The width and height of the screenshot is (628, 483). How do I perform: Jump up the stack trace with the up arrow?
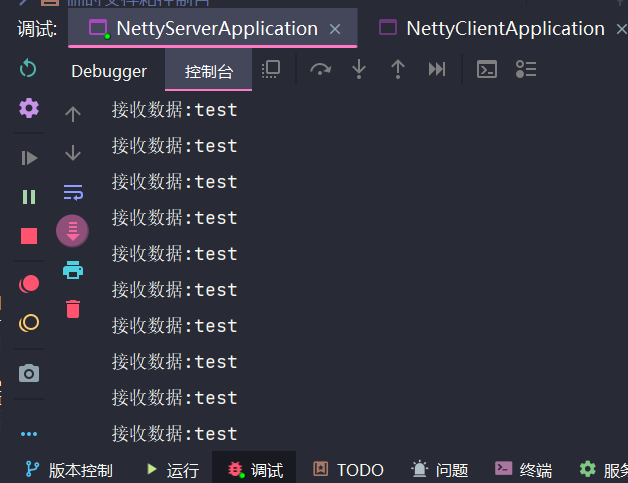coord(73,114)
